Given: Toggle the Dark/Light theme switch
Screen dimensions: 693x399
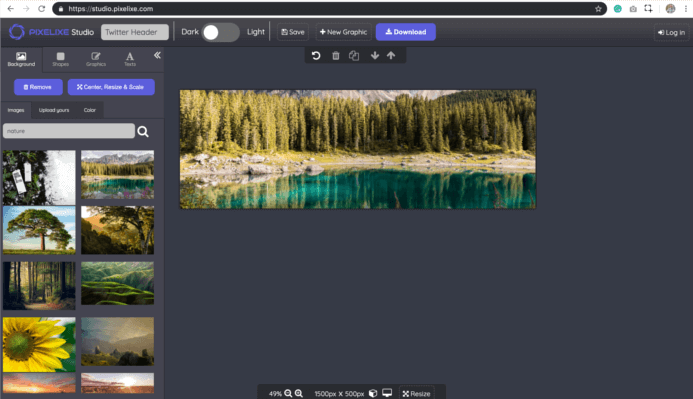Looking at the screenshot, I should click(x=221, y=32).
